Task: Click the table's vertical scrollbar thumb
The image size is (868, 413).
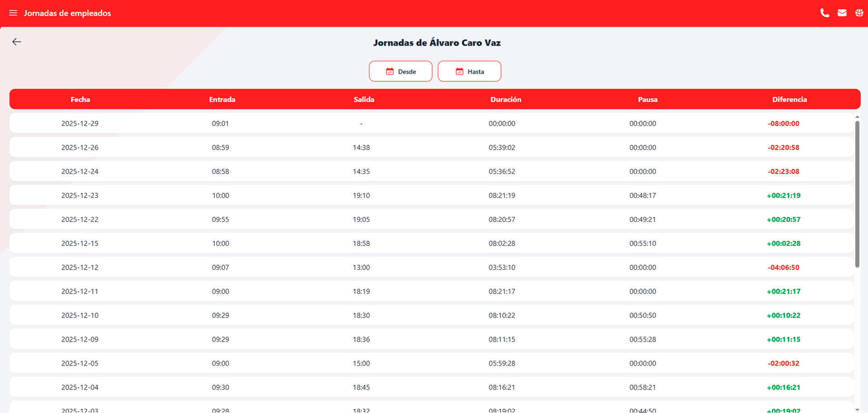Action: click(857, 194)
